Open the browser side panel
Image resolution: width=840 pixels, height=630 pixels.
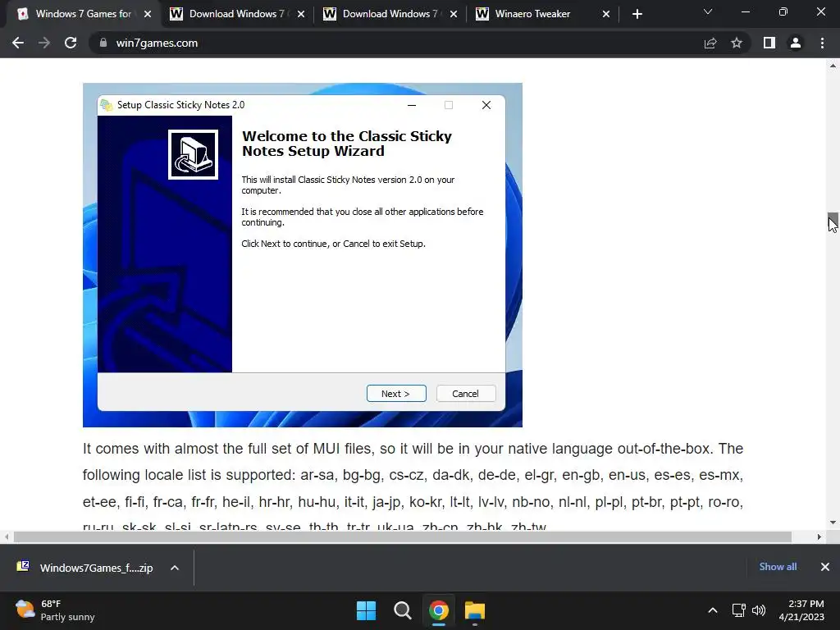769,43
